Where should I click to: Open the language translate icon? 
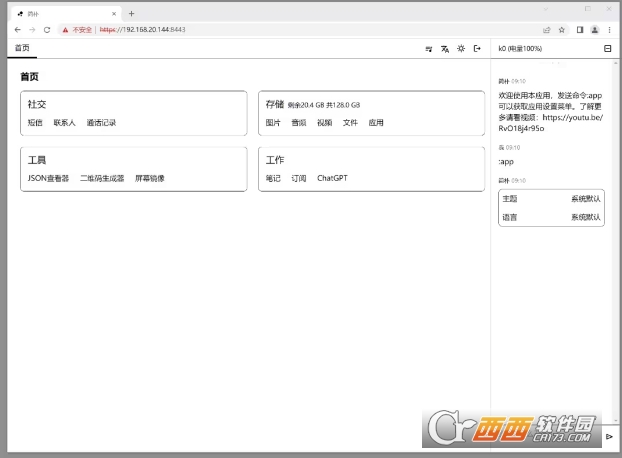click(445, 49)
